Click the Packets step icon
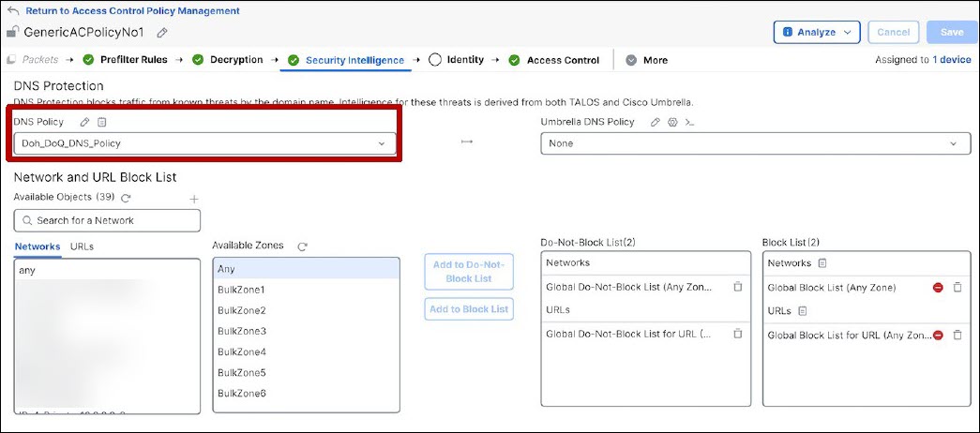Image resolution: width=980 pixels, height=433 pixels. tap(10, 60)
